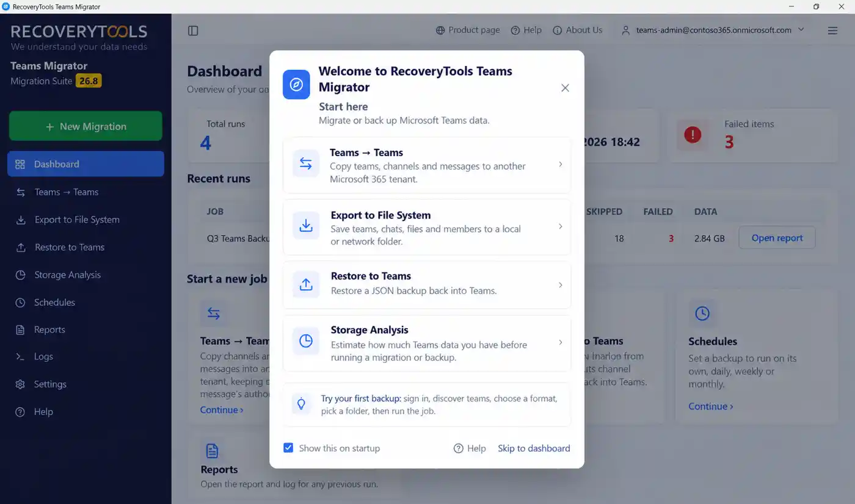Uncheck Show this on startup

[288, 448]
